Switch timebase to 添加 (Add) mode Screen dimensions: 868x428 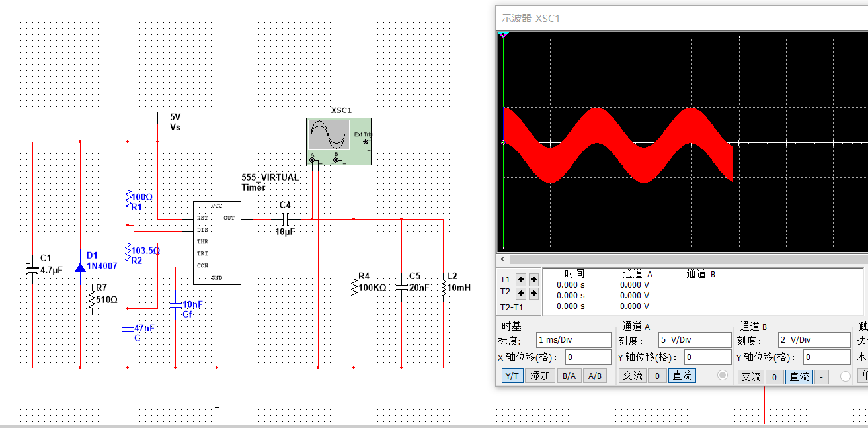click(x=540, y=376)
